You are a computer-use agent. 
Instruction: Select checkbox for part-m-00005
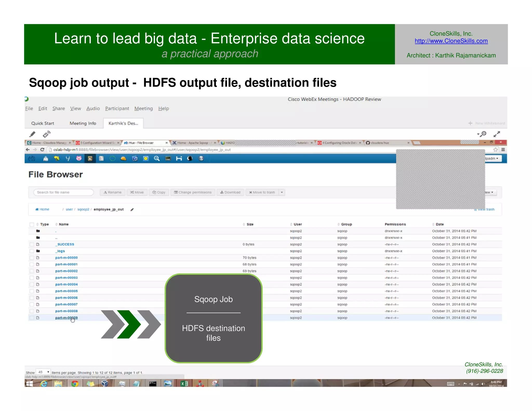coord(32,291)
